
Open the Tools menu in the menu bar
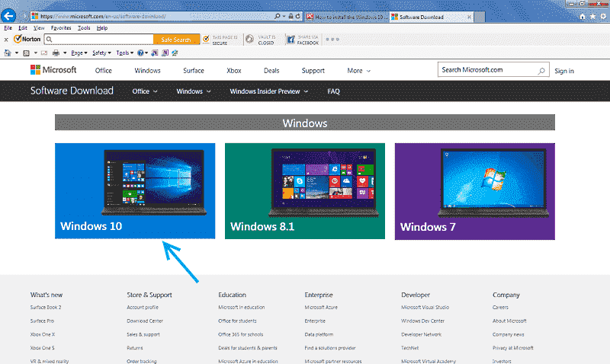coord(84,28)
